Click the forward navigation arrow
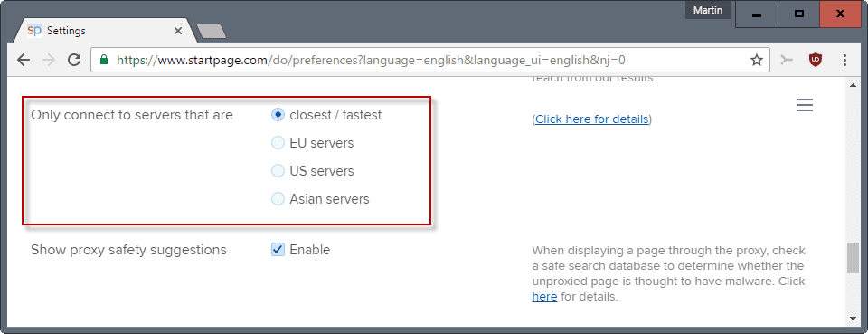This screenshot has width=868, height=334. [49, 60]
